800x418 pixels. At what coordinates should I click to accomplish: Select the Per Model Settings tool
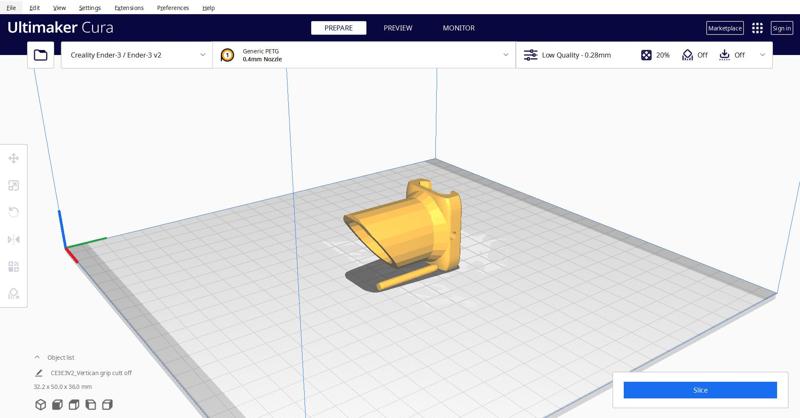[x=14, y=266]
